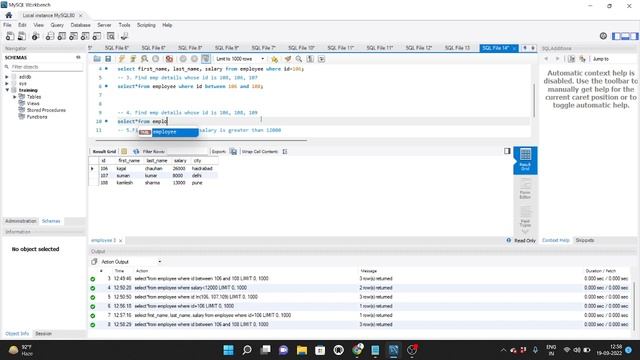
Task: Close the Local instance MySQL80 connection tab
Action: (80, 15)
